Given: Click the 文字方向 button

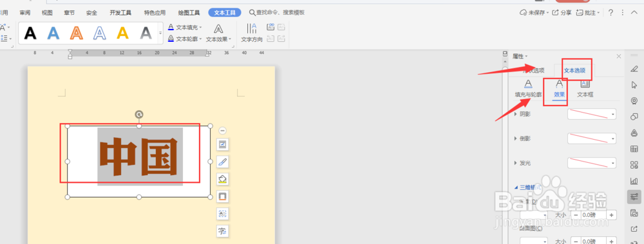Looking at the screenshot, I should 252,33.
